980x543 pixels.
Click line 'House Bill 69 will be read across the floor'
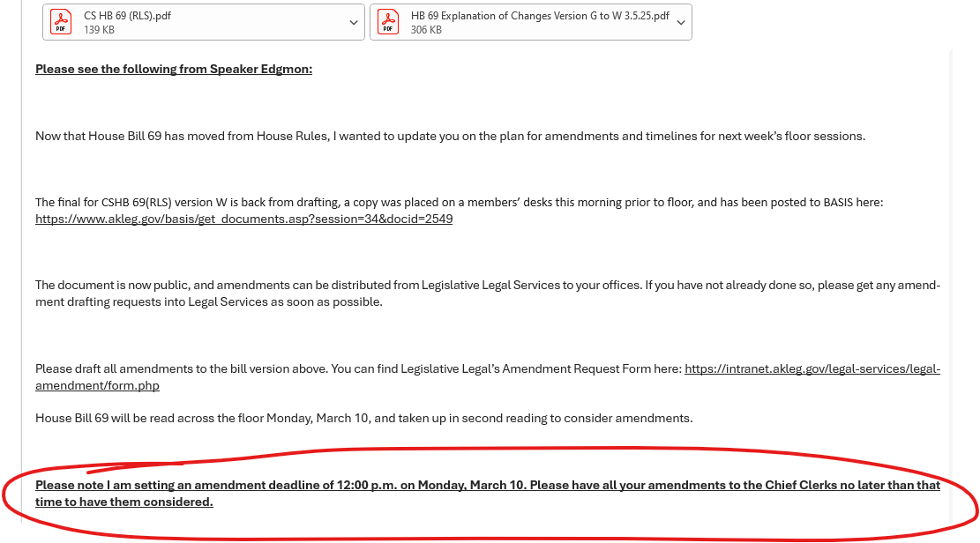point(363,419)
